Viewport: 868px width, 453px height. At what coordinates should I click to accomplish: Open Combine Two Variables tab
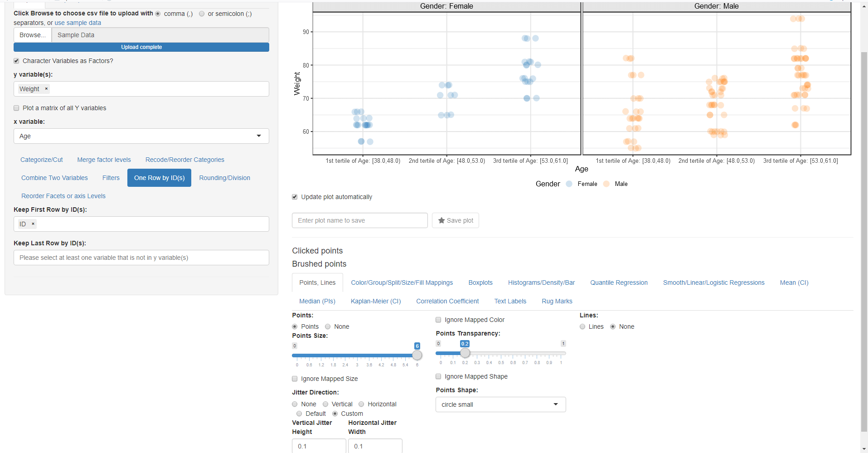(x=54, y=178)
